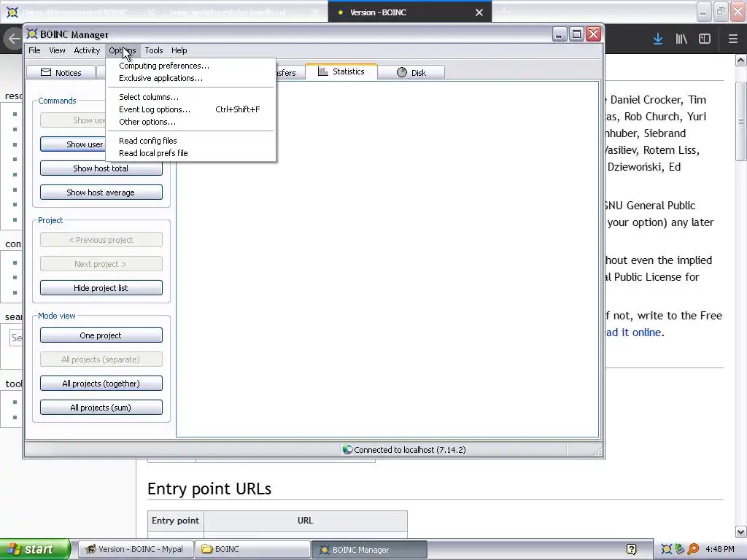Click BOINC Manager taskbar item
This screenshot has width=747, height=560.
coord(369,550)
